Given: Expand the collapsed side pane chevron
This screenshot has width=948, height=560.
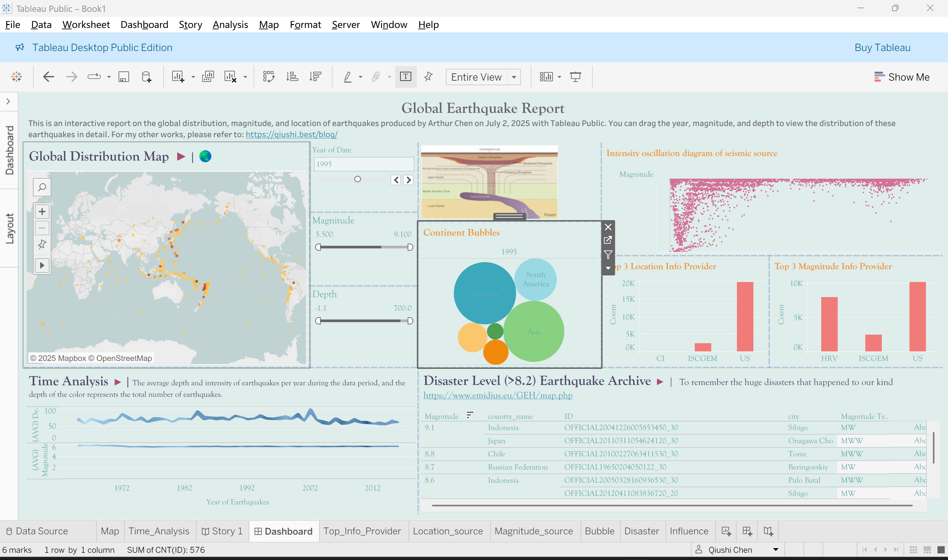Looking at the screenshot, I should [8, 102].
